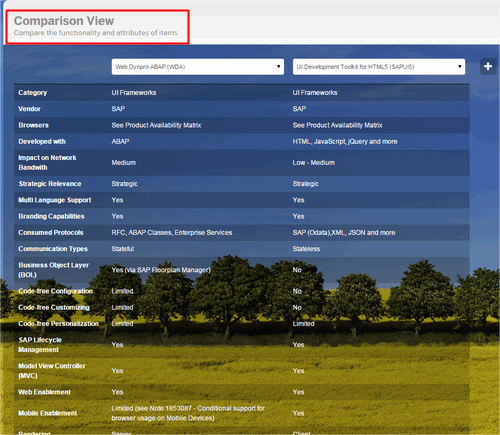Select the SAP Lifecycle Management label
The width and height of the screenshot is (500, 435).
point(40,345)
